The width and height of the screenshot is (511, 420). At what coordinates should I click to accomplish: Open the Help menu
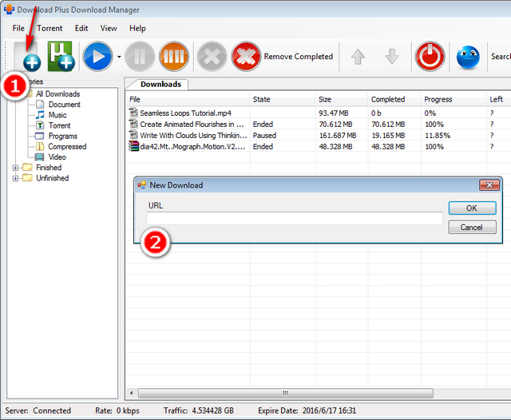click(x=137, y=29)
